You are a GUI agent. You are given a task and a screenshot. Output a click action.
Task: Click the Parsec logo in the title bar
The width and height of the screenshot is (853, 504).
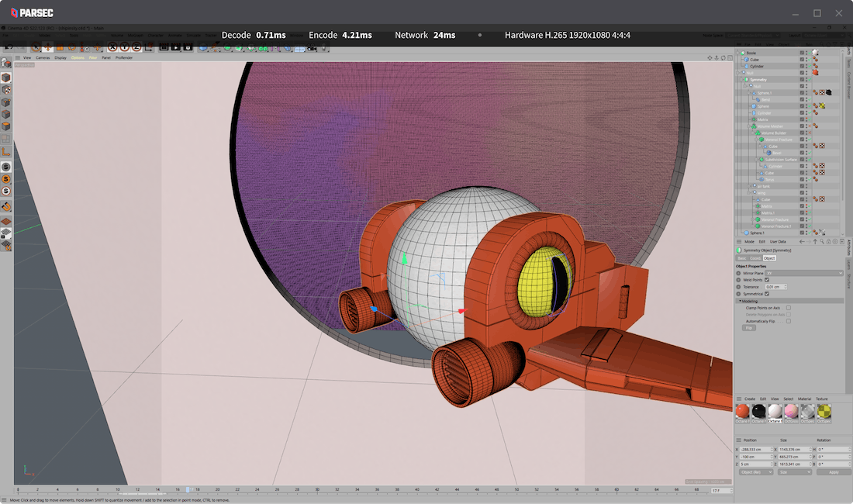coord(32,12)
